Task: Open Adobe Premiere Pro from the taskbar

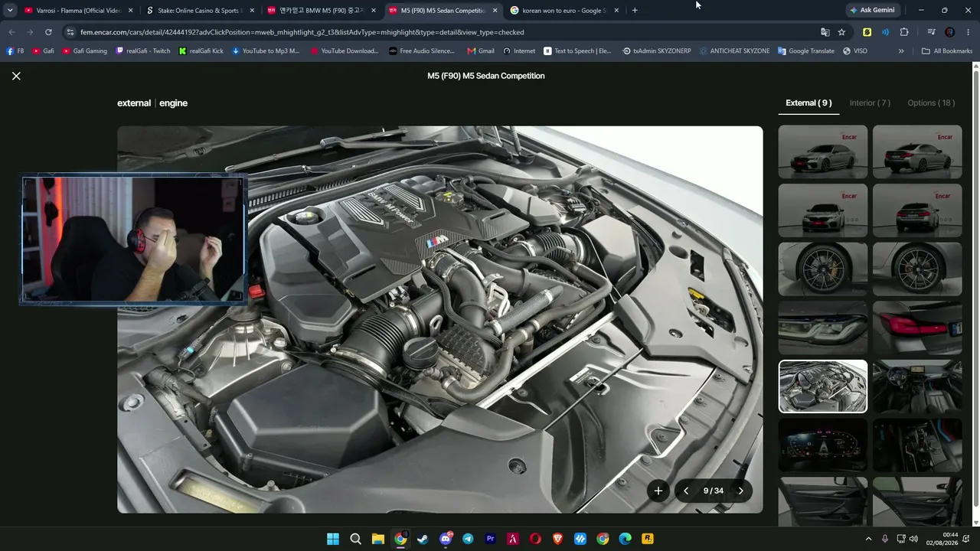Action: [491, 539]
